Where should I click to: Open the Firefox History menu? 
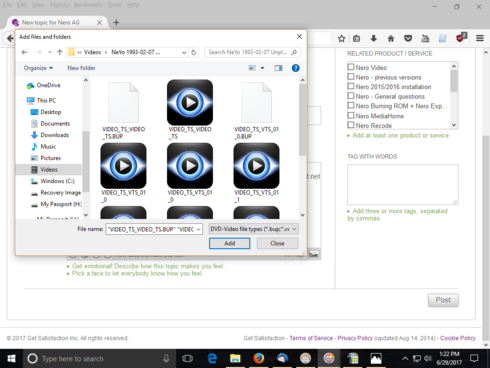pos(59,5)
